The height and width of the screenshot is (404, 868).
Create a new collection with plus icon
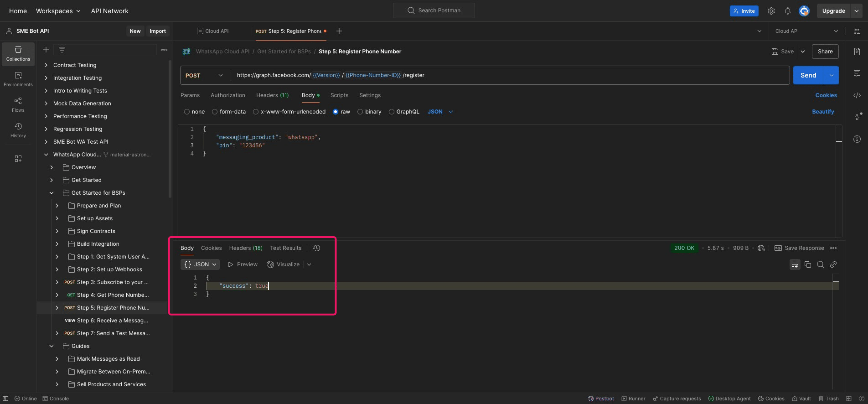pos(46,50)
